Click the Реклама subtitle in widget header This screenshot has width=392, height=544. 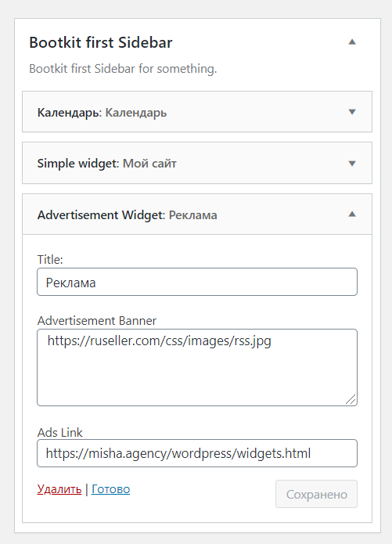point(193,215)
